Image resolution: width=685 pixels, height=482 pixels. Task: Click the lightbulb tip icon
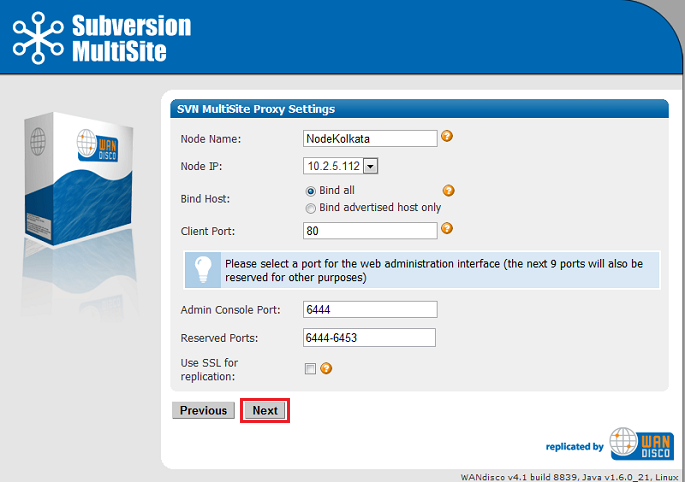pyautogui.click(x=203, y=270)
